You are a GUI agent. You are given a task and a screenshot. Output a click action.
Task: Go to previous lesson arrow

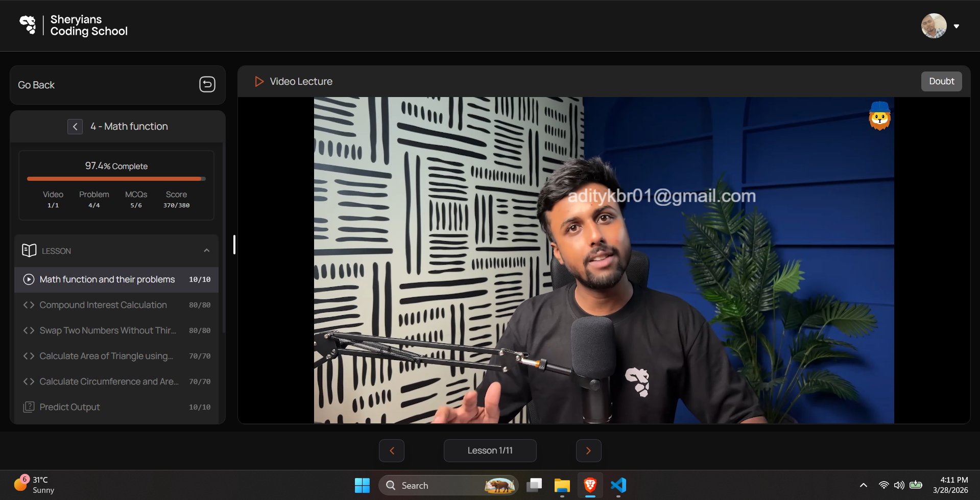click(x=392, y=450)
